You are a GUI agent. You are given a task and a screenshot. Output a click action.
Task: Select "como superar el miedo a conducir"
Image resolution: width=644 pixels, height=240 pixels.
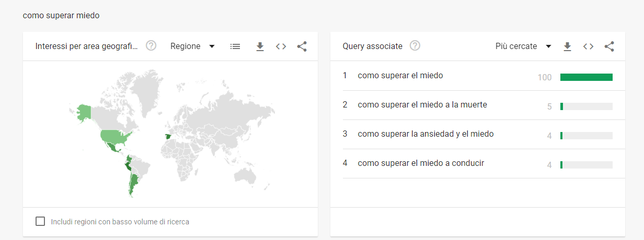pos(421,163)
